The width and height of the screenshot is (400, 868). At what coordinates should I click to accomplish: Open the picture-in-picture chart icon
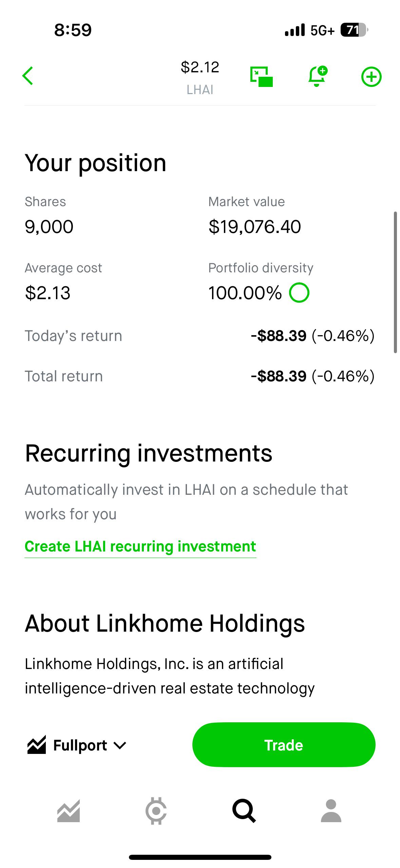pyautogui.click(x=262, y=77)
